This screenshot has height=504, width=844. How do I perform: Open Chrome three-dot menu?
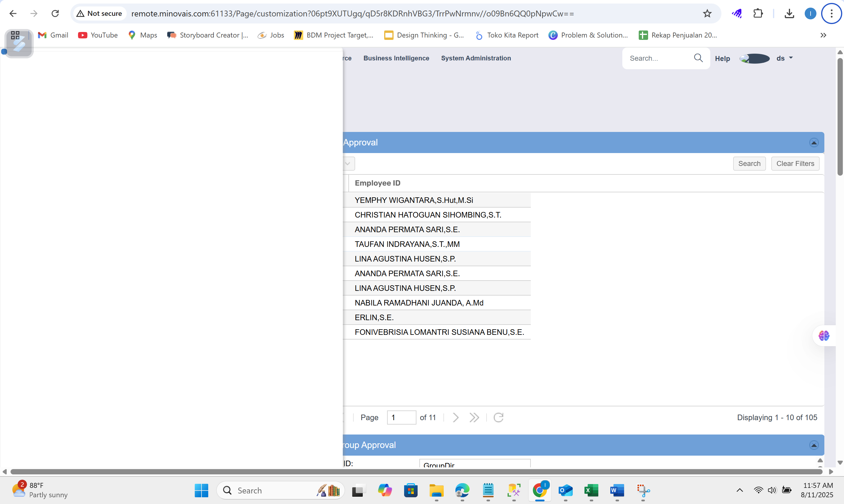coord(831,13)
